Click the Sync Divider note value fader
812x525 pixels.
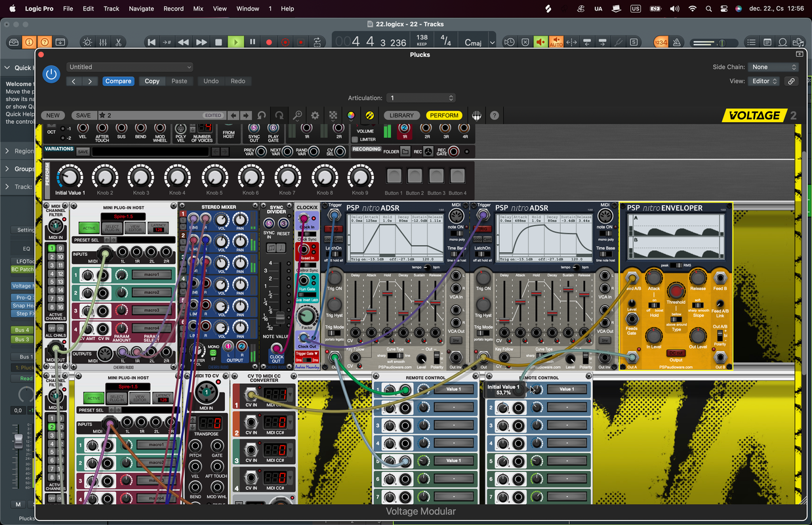point(281,318)
